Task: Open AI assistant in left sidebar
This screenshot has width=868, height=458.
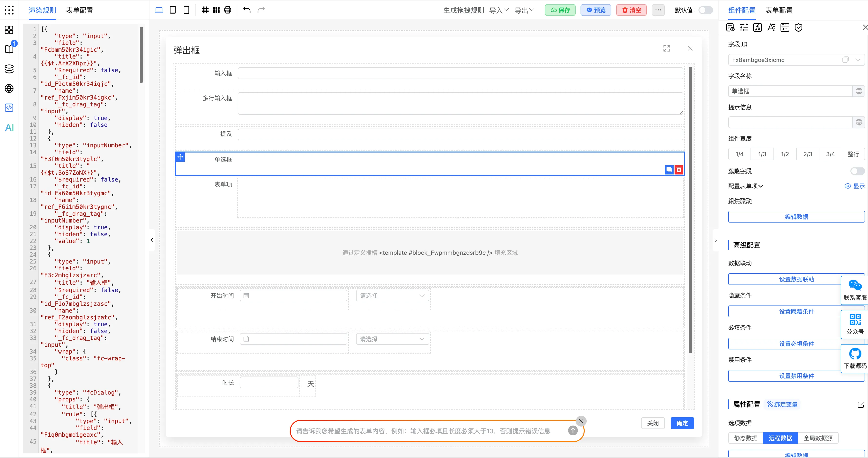Action: (x=9, y=128)
